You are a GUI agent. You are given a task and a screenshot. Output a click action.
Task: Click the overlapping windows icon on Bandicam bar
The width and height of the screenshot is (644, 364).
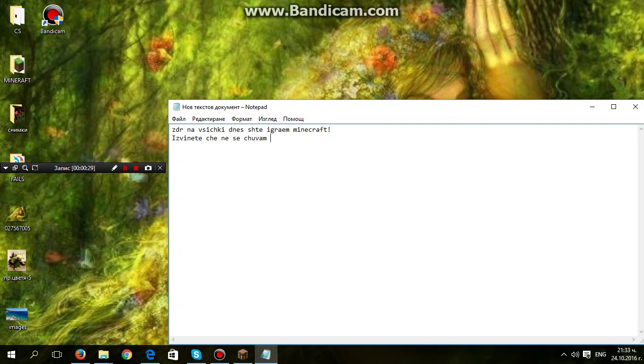pyautogui.click(x=15, y=168)
